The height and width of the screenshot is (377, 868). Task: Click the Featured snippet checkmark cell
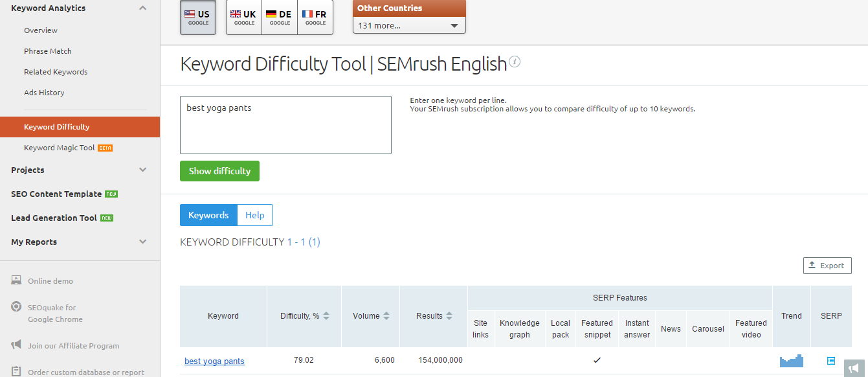click(x=597, y=360)
